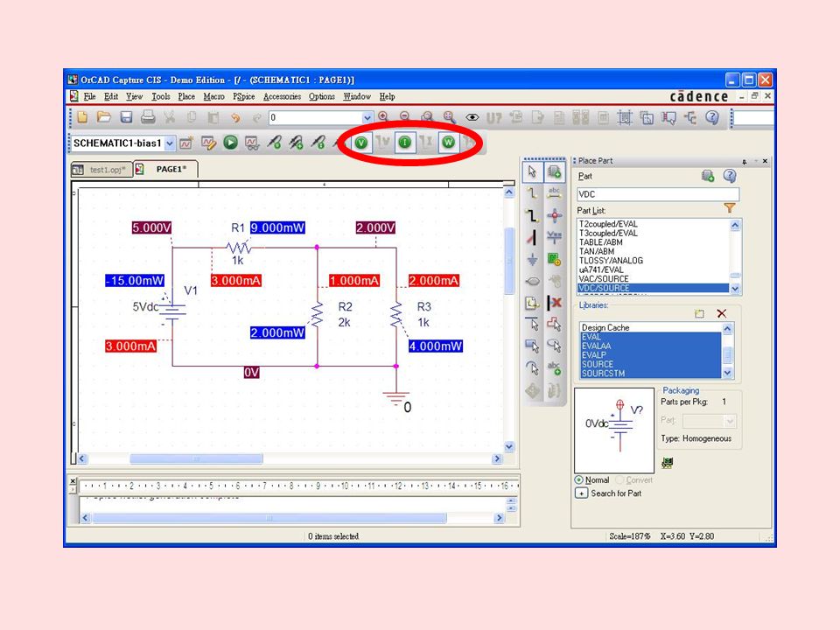Image resolution: width=840 pixels, height=630 pixels.
Task: Print the schematic page
Action: tap(148, 116)
